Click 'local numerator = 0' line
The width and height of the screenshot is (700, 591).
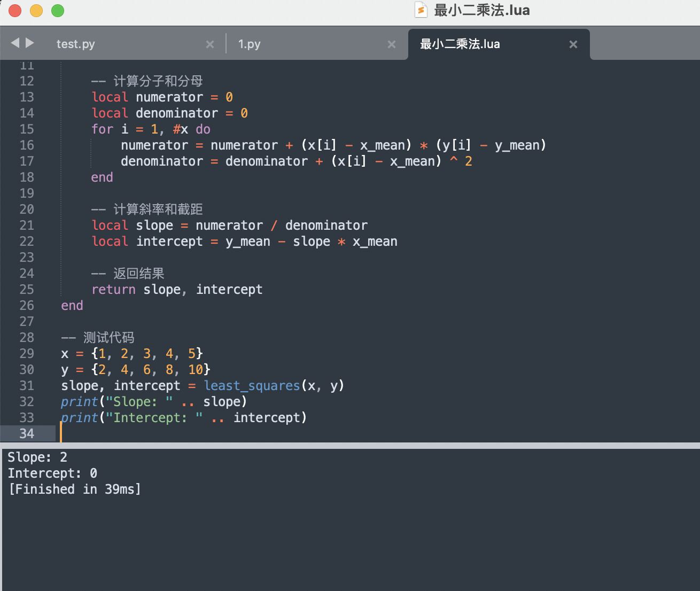click(x=162, y=97)
